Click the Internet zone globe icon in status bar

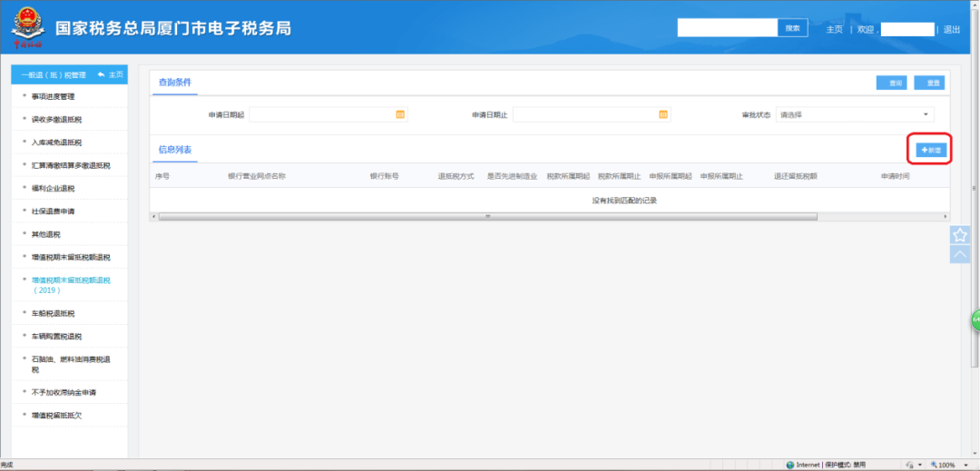click(790, 466)
